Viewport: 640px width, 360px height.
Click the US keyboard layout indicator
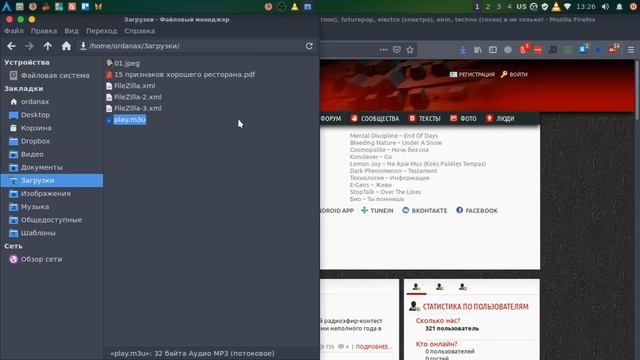pyautogui.click(x=521, y=7)
